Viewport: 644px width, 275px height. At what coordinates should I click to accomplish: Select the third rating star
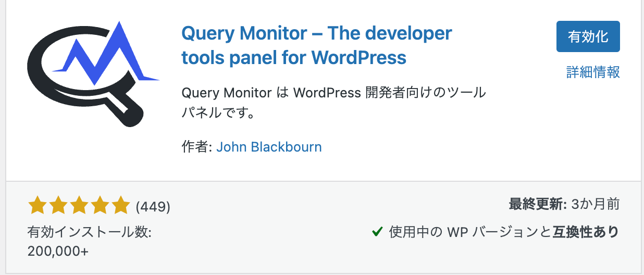(x=79, y=206)
